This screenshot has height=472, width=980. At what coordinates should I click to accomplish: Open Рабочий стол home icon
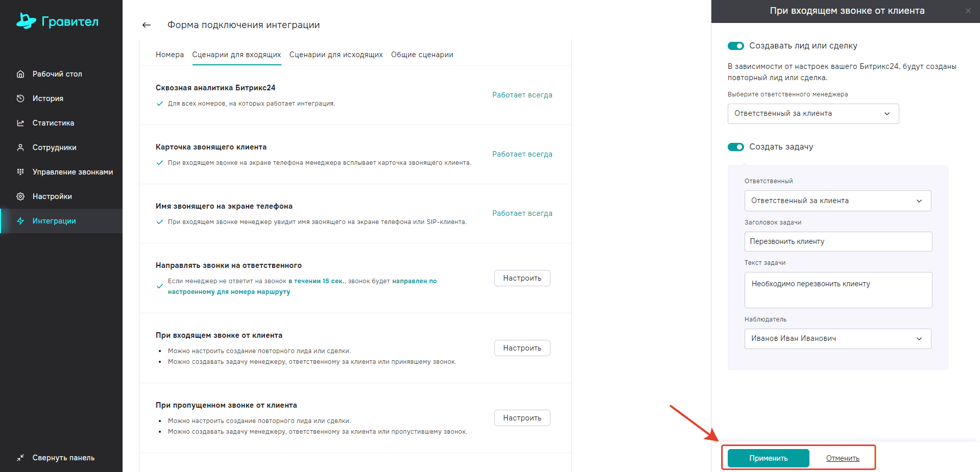[x=20, y=74]
